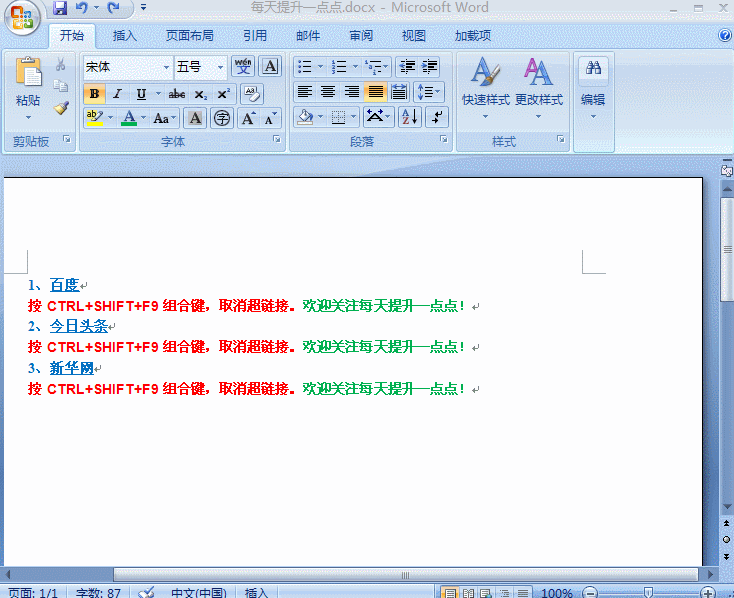Image resolution: width=734 pixels, height=598 pixels.
Task: Save document with floppy disk icon
Action: tap(60, 7)
